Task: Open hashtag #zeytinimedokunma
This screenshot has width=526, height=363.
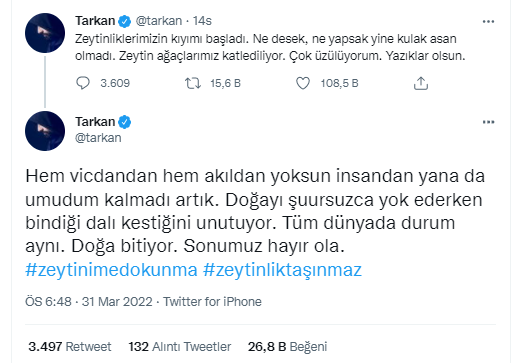Action: (x=111, y=270)
